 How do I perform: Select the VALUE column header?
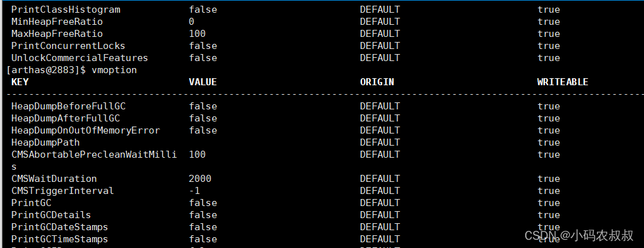coord(203,82)
